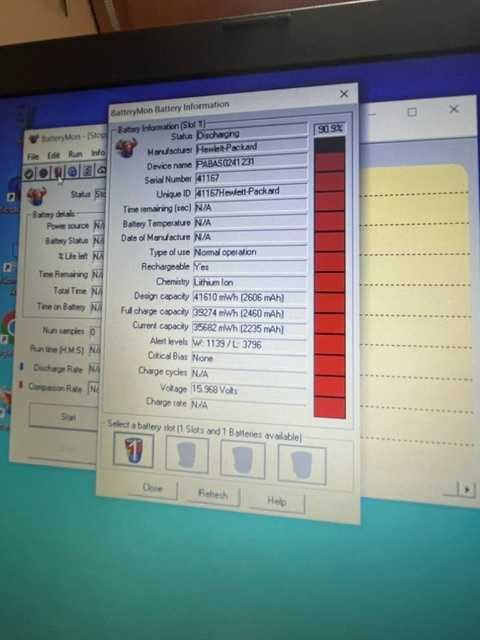Open Help in Battery Information dialog
Image resolution: width=480 pixels, height=640 pixels.
click(277, 501)
